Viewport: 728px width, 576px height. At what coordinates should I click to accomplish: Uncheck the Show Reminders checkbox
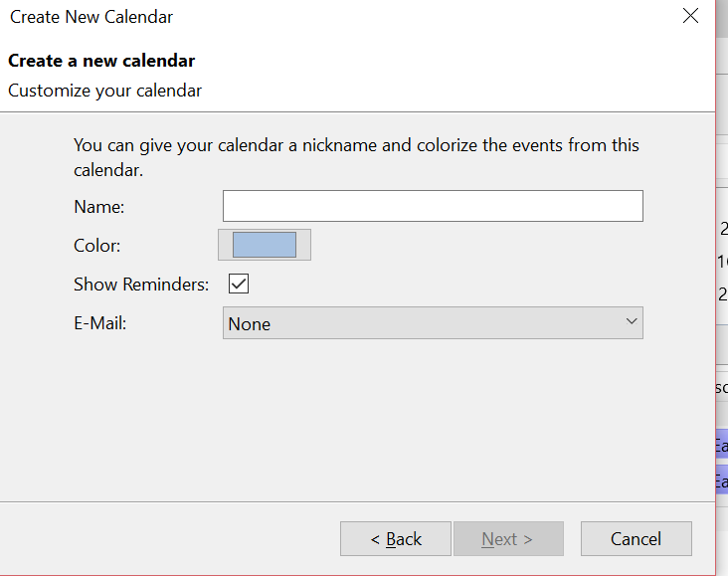tap(239, 285)
